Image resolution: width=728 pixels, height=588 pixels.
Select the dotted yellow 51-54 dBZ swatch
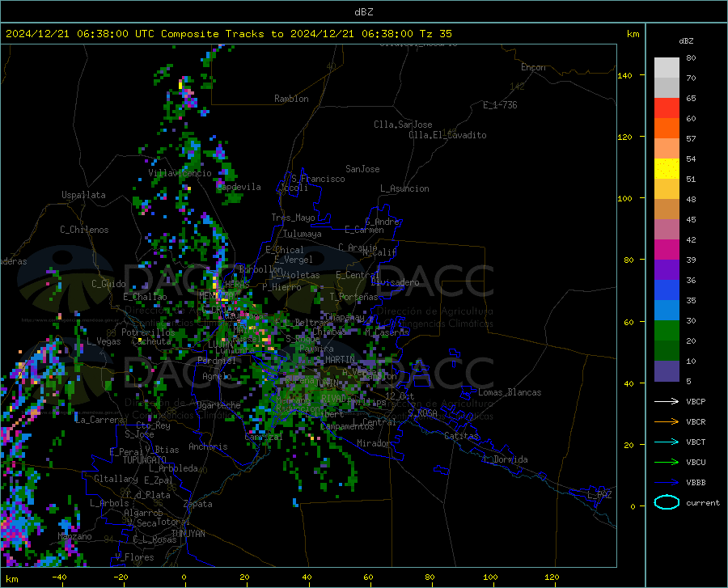coord(667,169)
